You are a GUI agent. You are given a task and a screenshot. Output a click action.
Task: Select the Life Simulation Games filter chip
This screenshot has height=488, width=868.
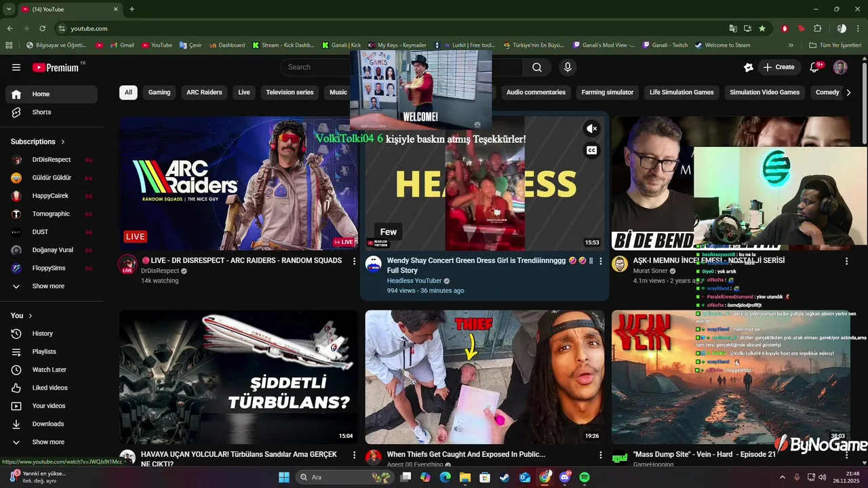(x=682, y=92)
